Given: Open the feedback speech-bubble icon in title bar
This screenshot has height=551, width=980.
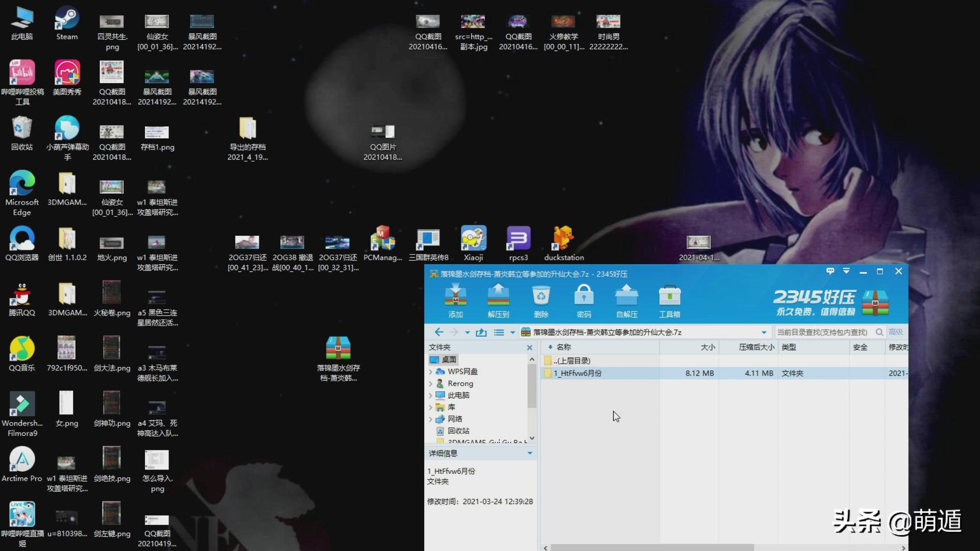Looking at the screenshot, I should [830, 271].
